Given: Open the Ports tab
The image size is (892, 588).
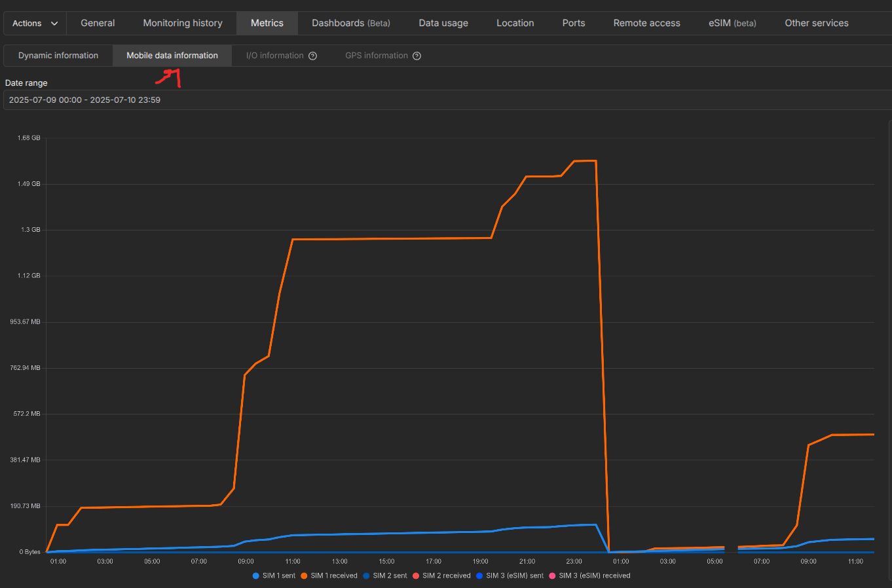Looking at the screenshot, I should coord(574,23).
